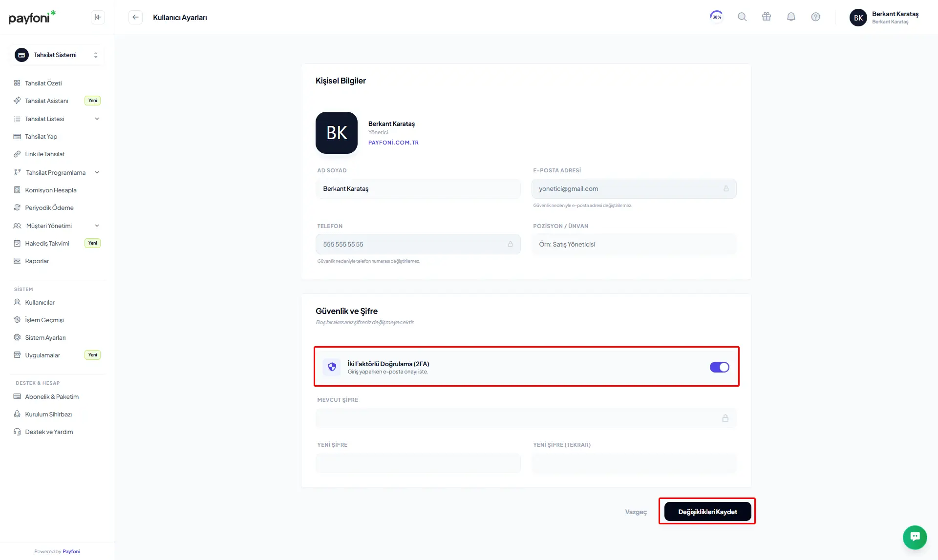Collapse the sidebar with the collapse icon
This screenshot has width=938, height=560.
pos(98,17)
